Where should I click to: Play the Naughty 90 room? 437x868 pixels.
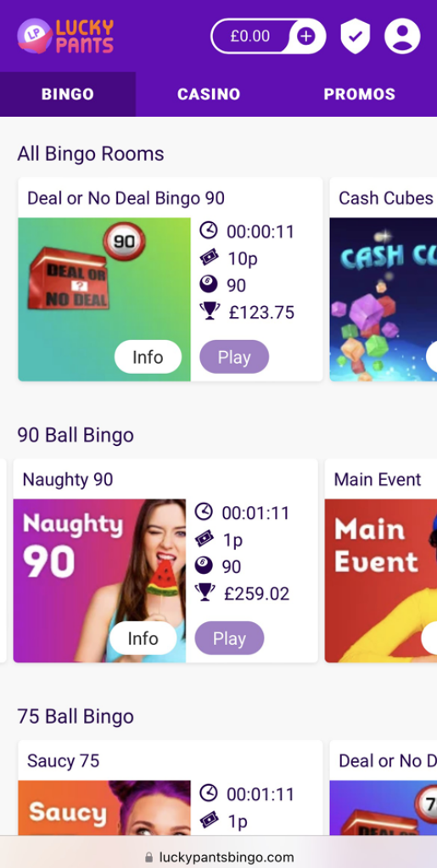[229, 638]
